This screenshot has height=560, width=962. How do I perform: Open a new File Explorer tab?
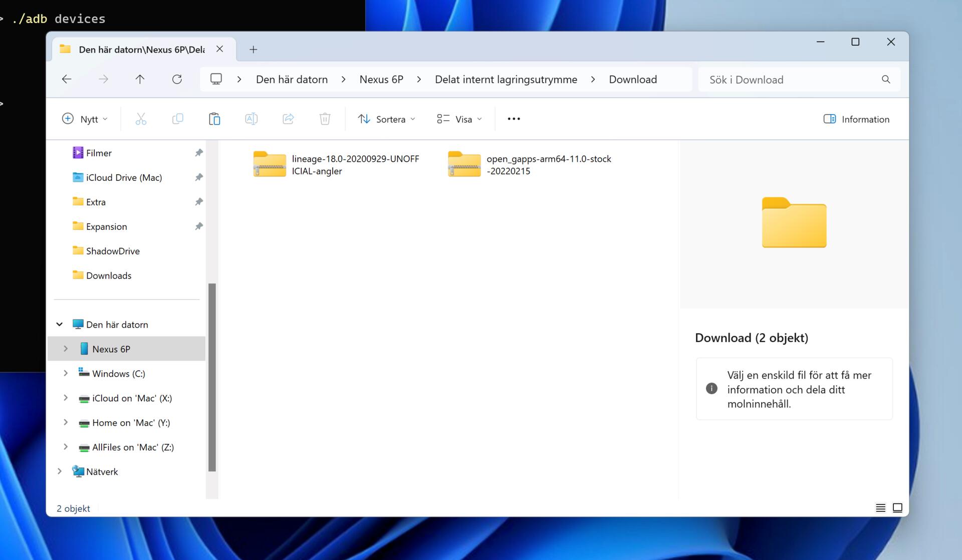[253, 49]
